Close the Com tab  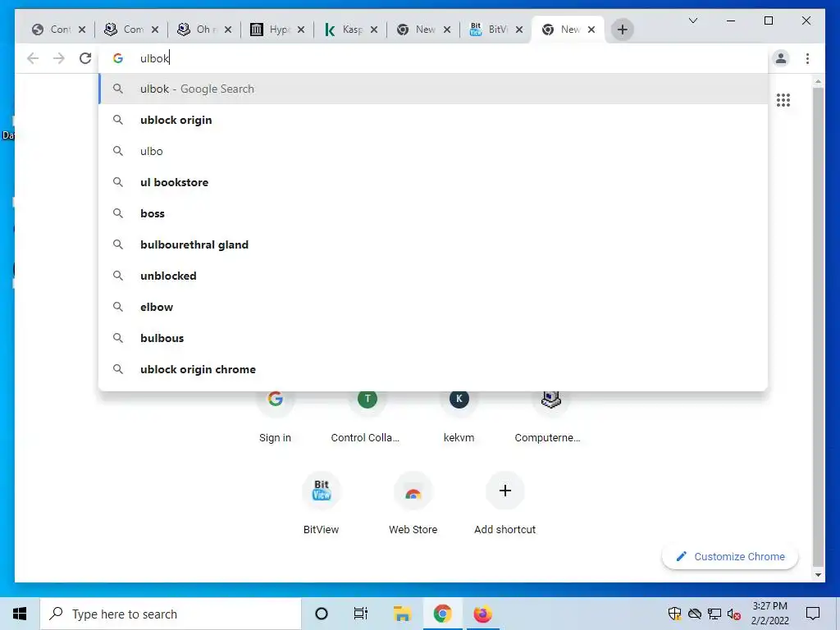155,30
